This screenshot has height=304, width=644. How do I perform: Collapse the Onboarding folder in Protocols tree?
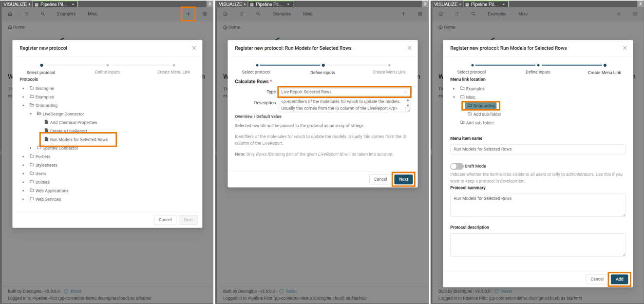[x=23, y=105]
